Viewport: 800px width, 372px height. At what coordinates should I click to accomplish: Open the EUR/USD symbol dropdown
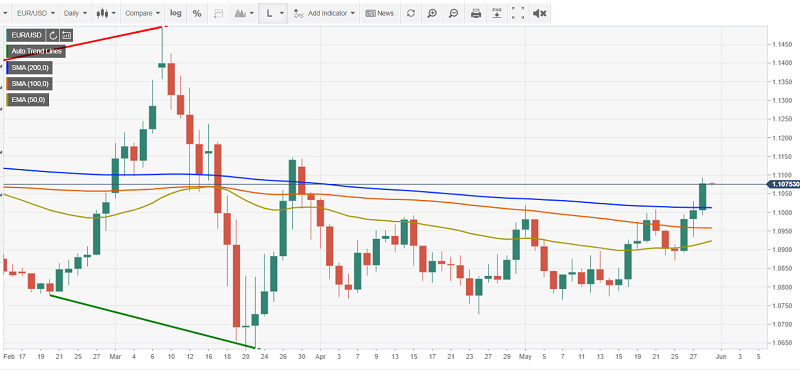tap(36, 13)
